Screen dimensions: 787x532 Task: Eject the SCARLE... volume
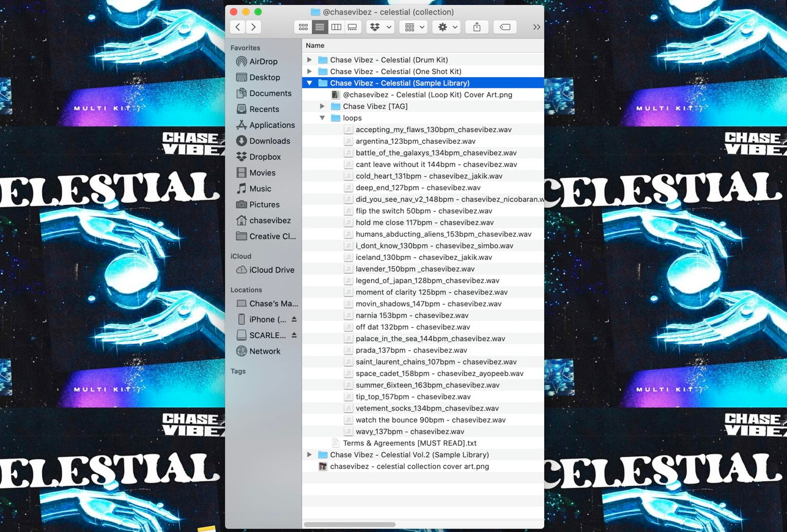294,335
